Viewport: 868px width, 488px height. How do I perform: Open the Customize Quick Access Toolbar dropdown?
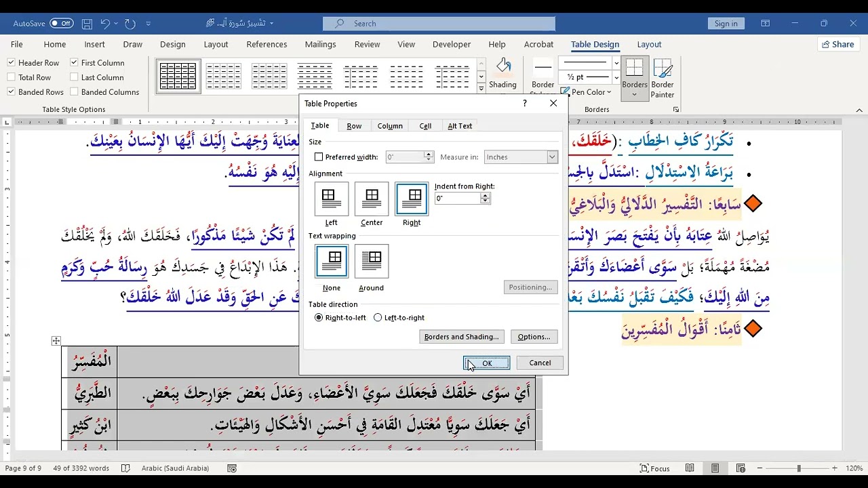tap(149, 23)
